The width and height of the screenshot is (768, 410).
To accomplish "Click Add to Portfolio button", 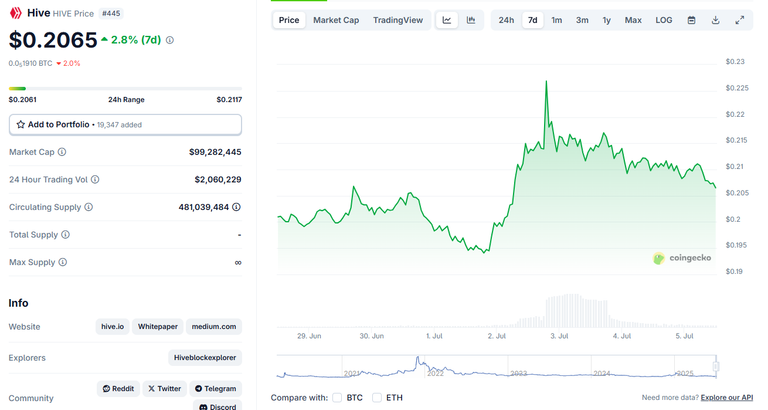I will pyautogui.click(x=125, y=124).
